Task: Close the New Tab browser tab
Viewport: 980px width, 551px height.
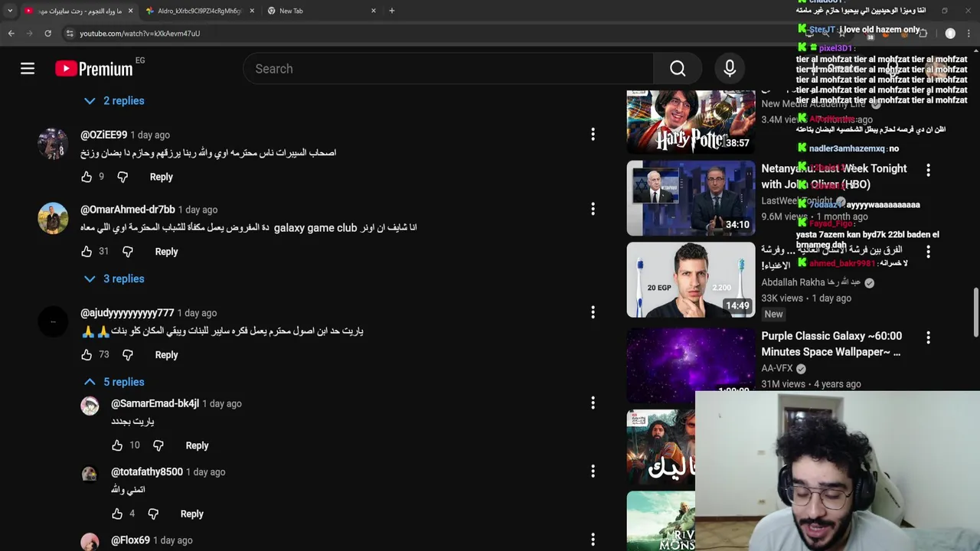Action: point(374,11)
